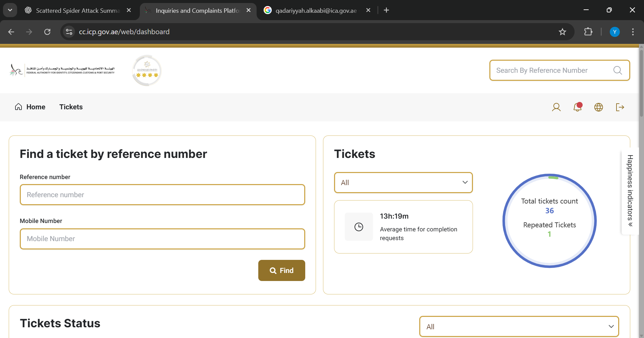Click the four-star rating badge
This screenshot has height=338, width=644.
point(147,70)
